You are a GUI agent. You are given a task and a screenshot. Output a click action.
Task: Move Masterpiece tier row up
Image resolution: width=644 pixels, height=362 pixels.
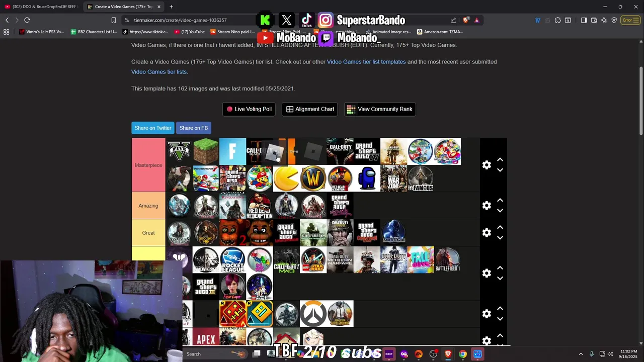click(500, 159)
